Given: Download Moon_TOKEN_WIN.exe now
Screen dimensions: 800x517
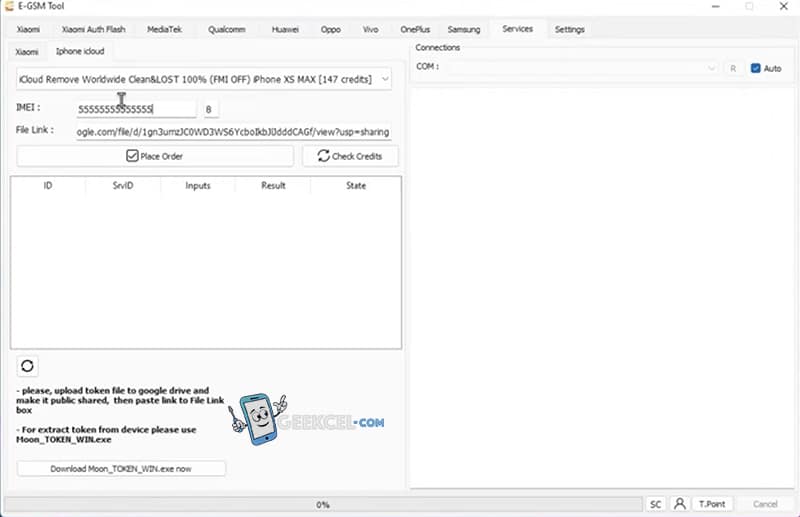Looking at the screenshot, I should pos(121,469).
